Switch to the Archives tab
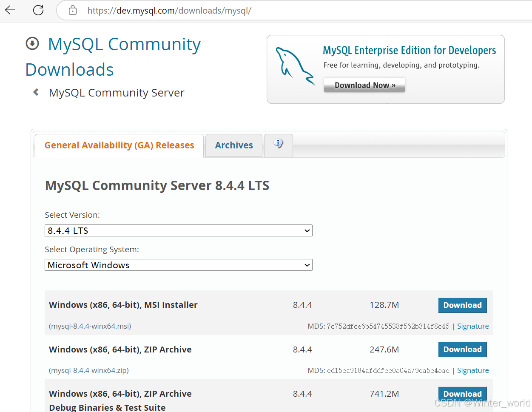 point(234,145)
